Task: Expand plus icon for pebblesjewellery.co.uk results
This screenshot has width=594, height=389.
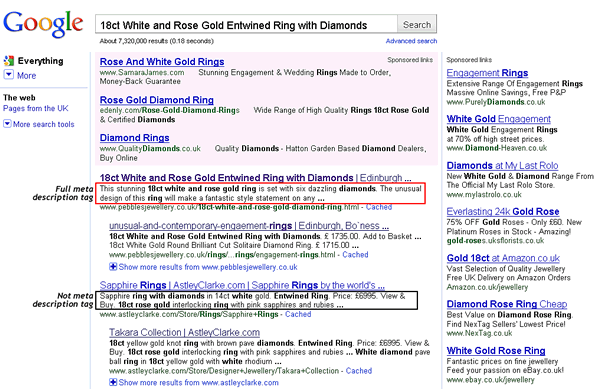Action: [113, 267]
